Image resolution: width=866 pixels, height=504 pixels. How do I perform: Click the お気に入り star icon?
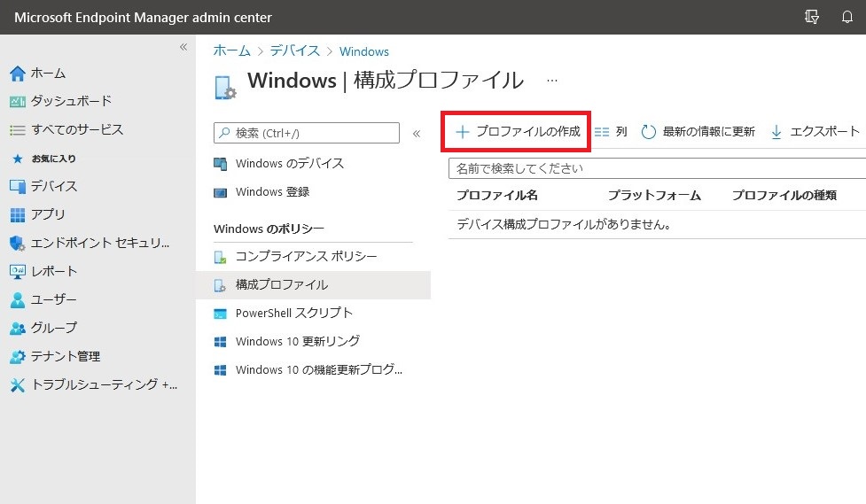(18, 159)
